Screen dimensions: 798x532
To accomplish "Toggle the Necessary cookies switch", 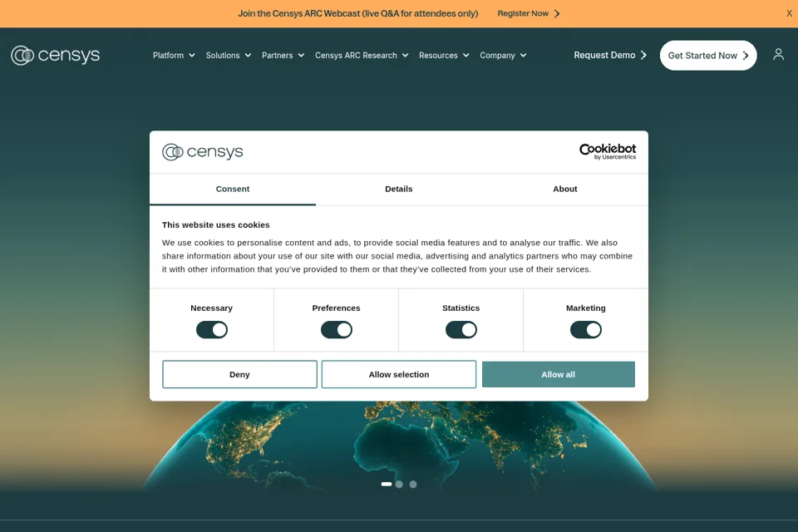I will (x=212, y=330).
